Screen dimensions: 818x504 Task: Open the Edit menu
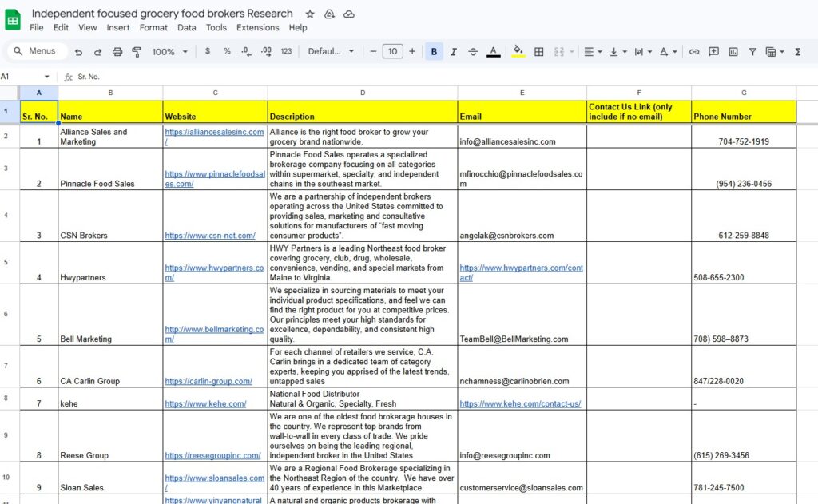point(61,28)
